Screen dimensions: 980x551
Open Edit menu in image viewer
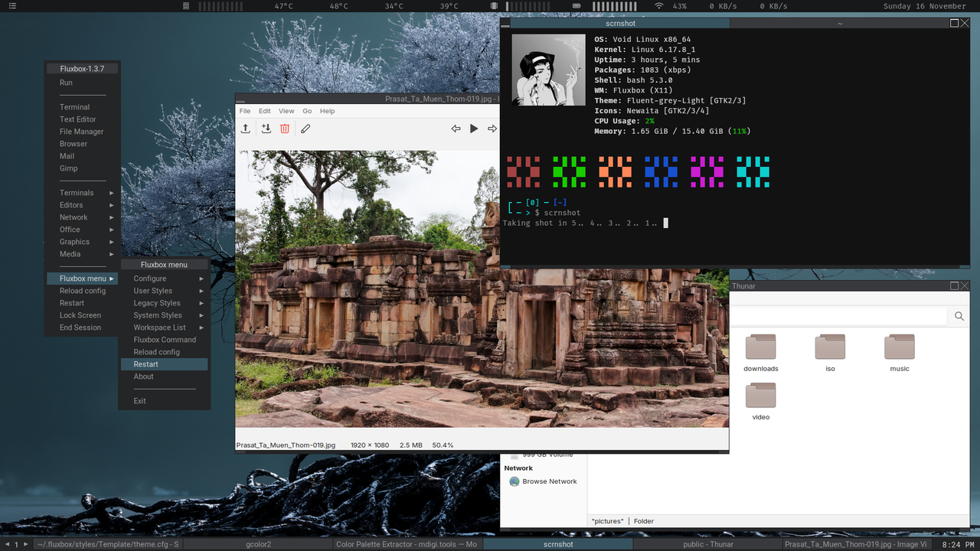pyautogui.click(x=264, y=111)
